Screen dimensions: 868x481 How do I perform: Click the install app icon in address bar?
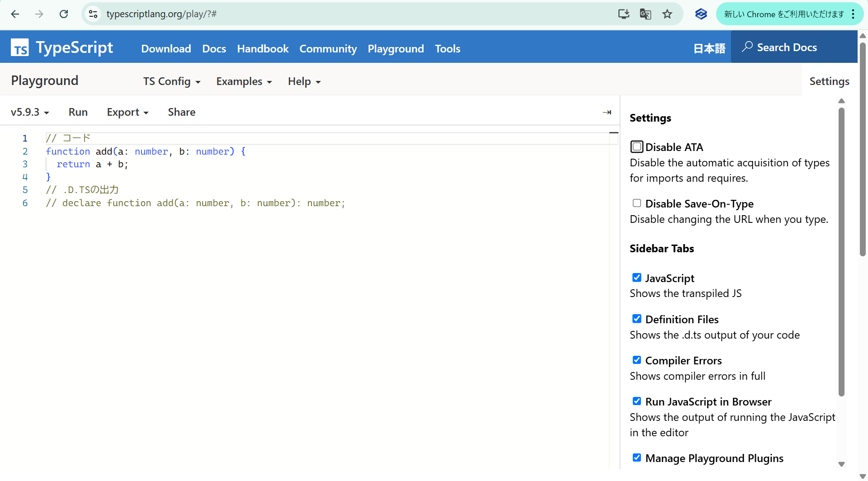[624, 14]
